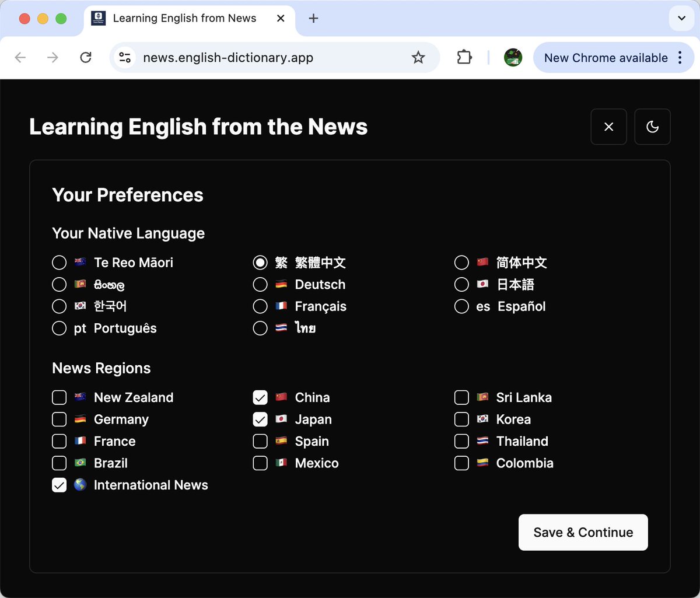
Task: Open Chrome's three-dot menu
Action: (680, 57)
